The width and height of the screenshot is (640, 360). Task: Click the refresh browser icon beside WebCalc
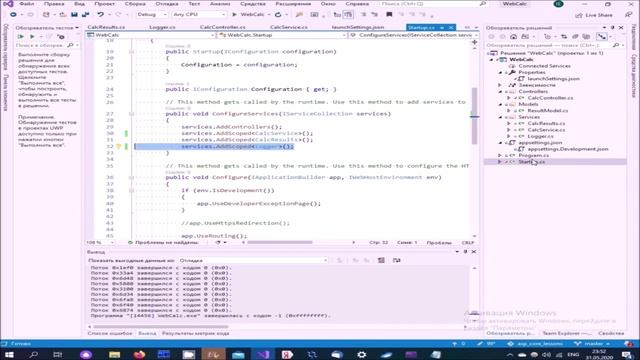tap(278, 15)
